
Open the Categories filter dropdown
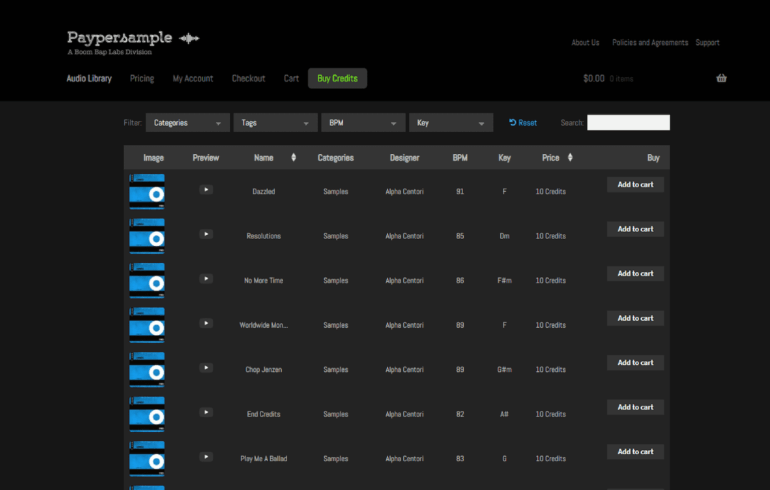tap(187, 123)
